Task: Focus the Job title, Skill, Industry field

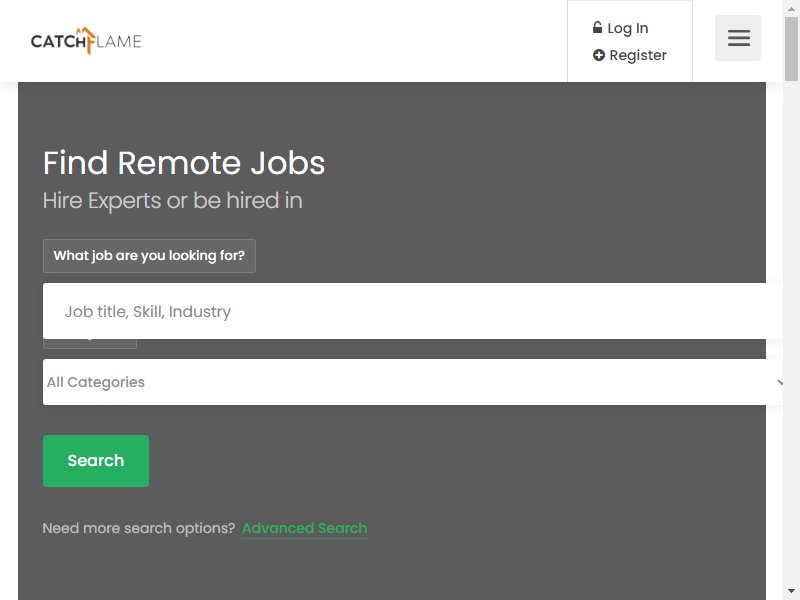Action: [x=413, y=311]
